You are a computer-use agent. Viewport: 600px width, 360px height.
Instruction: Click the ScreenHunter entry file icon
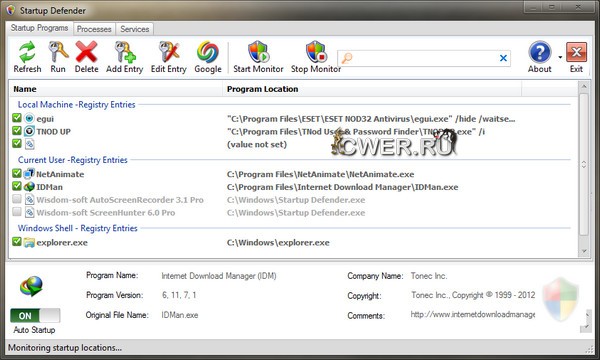[29, 212]
